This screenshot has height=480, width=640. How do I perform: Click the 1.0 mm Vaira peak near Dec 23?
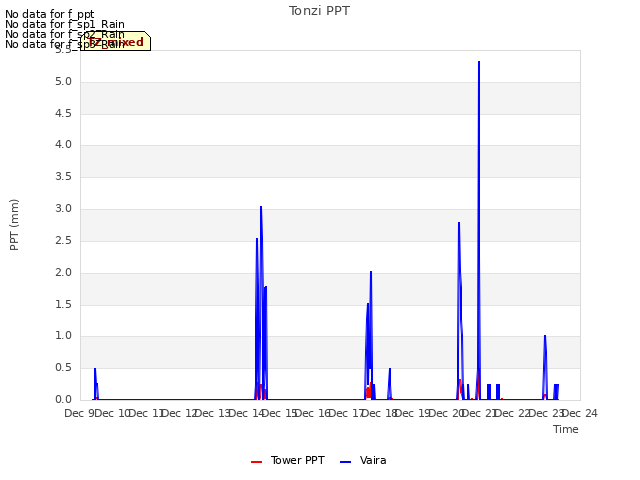tap(545, 336)
